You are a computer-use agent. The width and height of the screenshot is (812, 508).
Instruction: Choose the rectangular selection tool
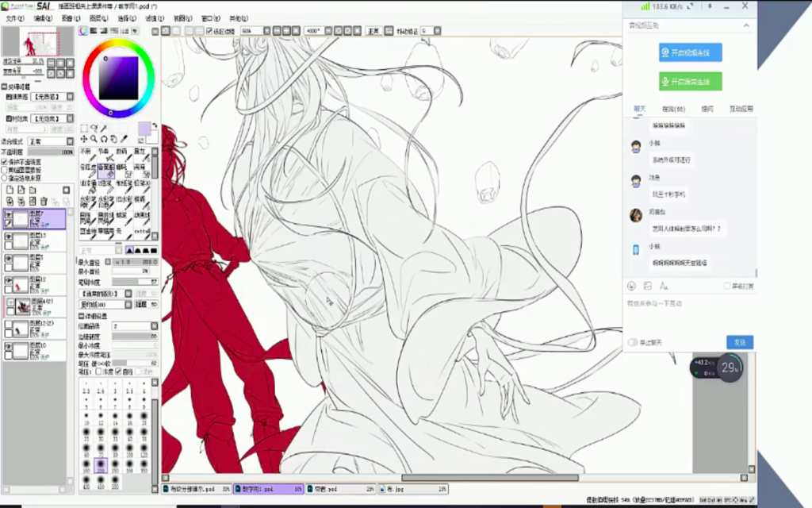click(x=84, y=128)
